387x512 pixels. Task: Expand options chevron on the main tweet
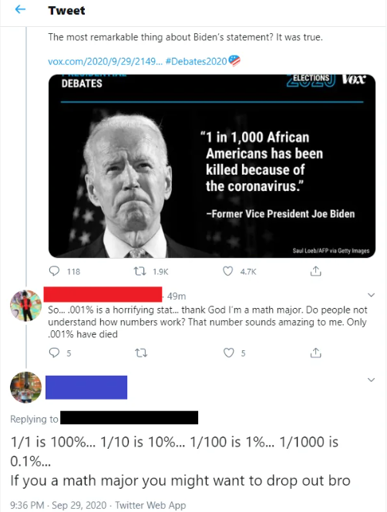click(371, 380)
